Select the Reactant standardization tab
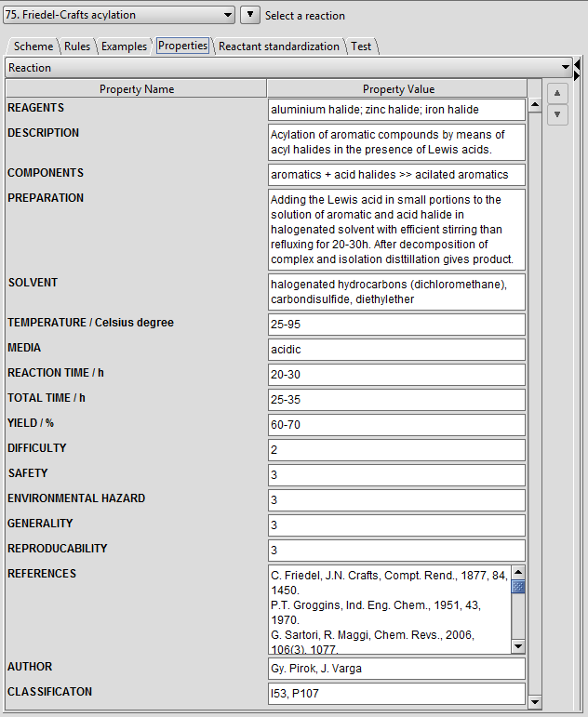The width and height of the screenshot is (588, 717). pyautogui.click(x=278, y=46)
